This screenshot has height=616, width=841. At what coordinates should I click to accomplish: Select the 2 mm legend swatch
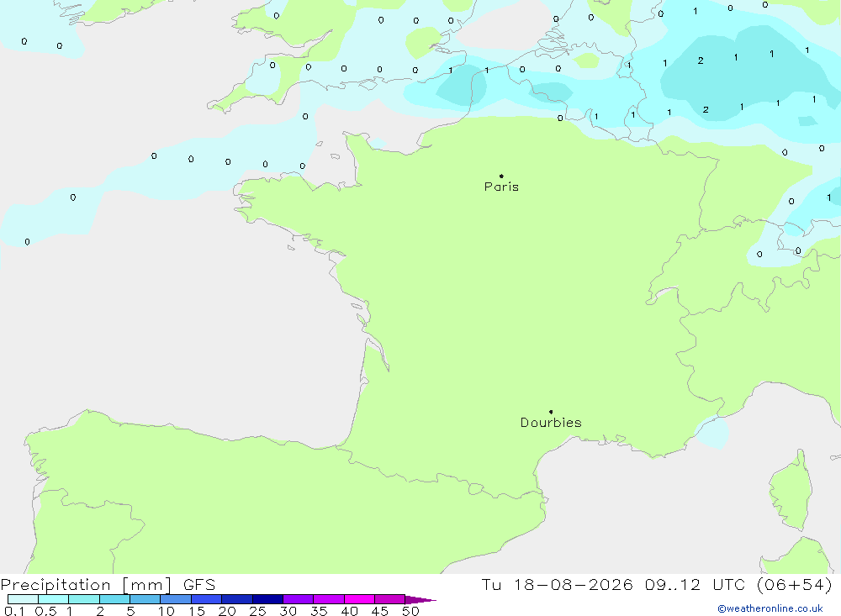[114, 599]
